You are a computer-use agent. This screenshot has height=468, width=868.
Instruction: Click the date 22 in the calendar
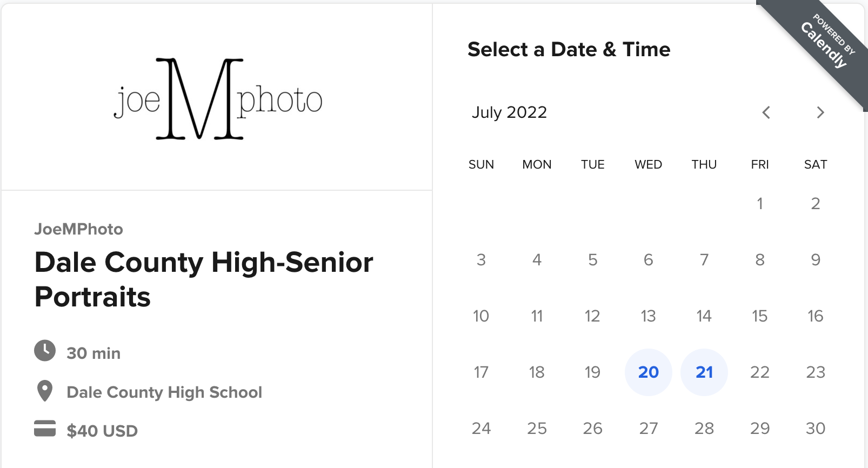point(760,372)
